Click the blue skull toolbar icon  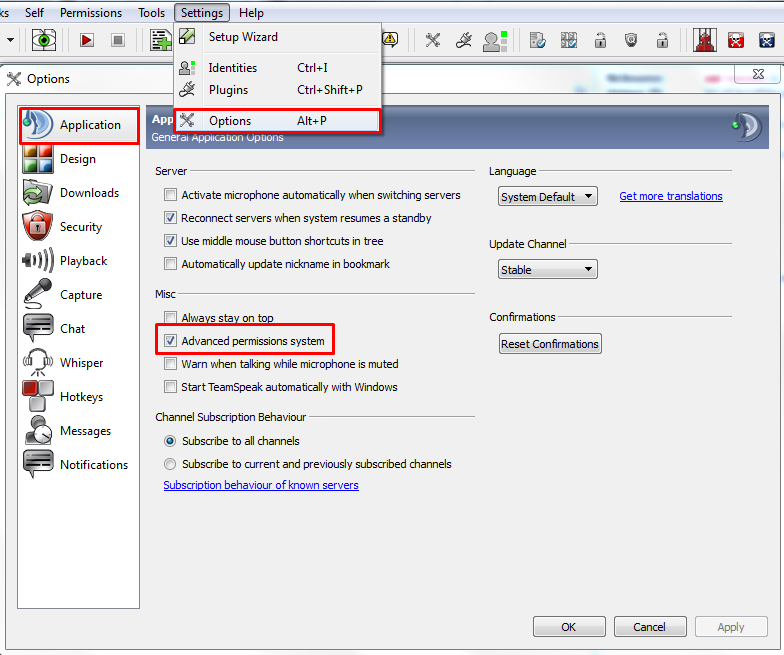pyautogui.click(x=767, y=40)
